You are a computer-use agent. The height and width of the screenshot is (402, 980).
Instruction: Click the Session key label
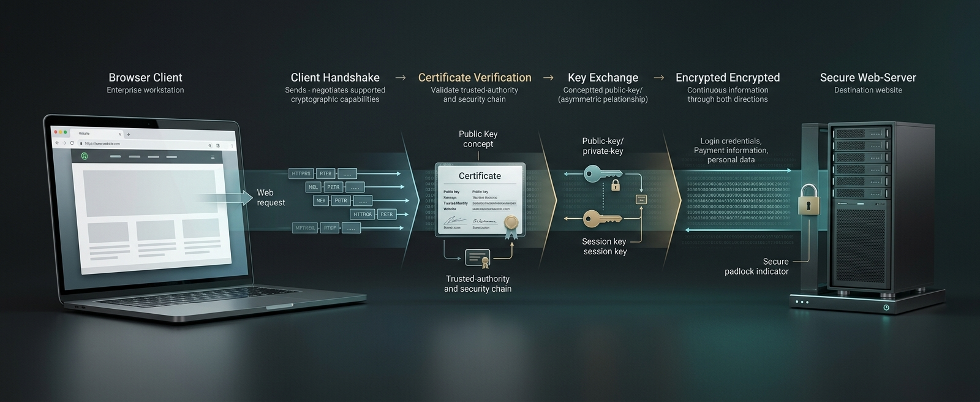click(x=605, y=246)
